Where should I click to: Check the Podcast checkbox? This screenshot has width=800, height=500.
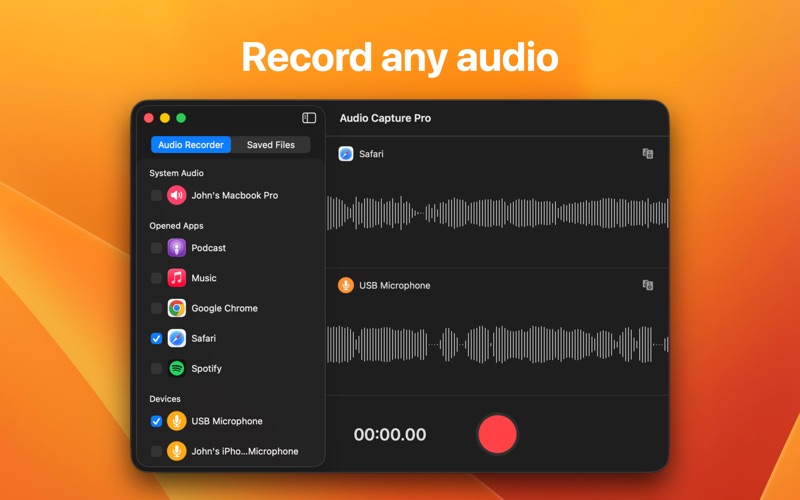coord(156,248)
